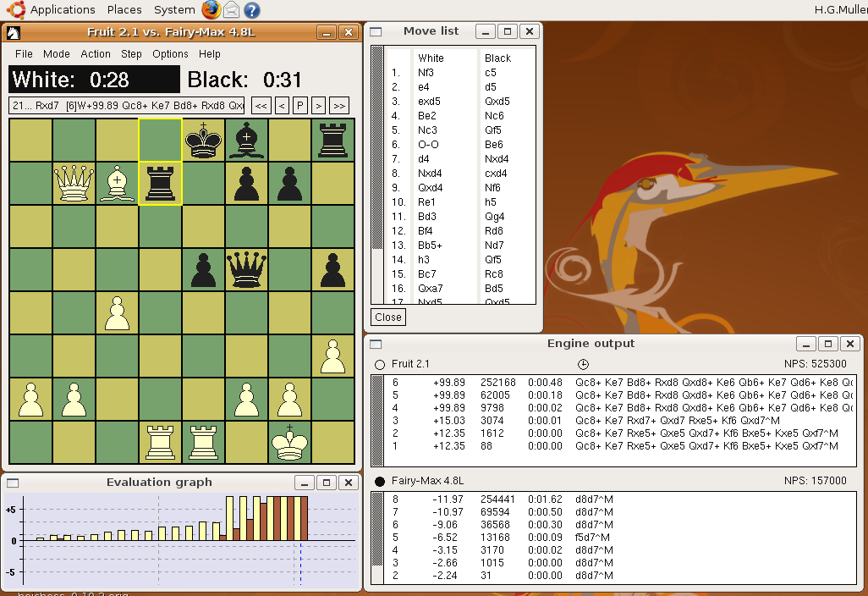
Task: Open the Options menu
Action: point(171,53)
